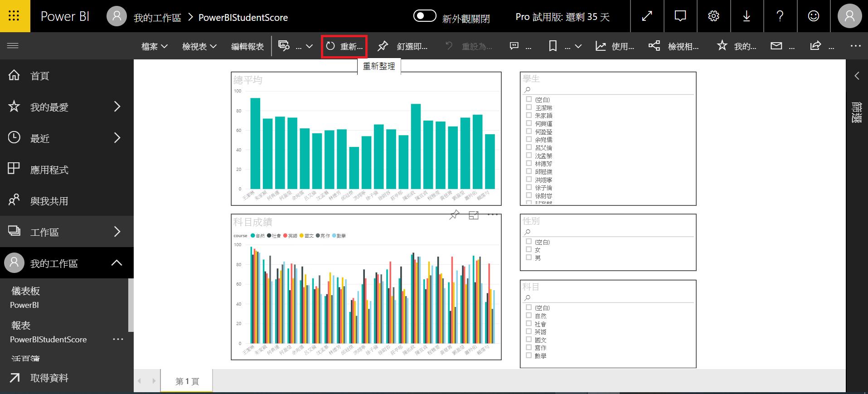Click 英語 red legend swatch in 科目成績
The height and width of the screenshot is (394, 868).
click(x=286, y=236)
